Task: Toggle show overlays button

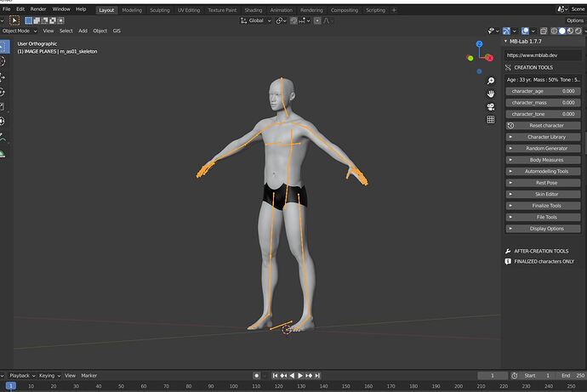Action: click(525, 31)
